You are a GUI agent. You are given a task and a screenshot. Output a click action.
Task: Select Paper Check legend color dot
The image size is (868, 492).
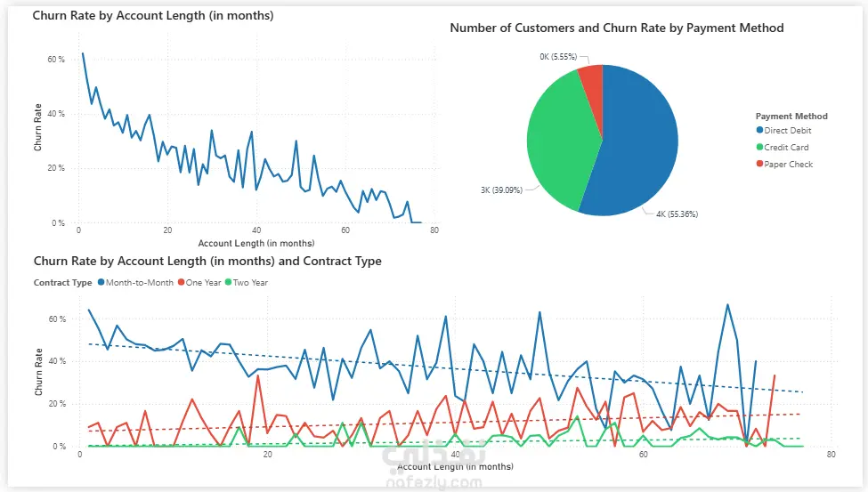click(x=759, y=164)
